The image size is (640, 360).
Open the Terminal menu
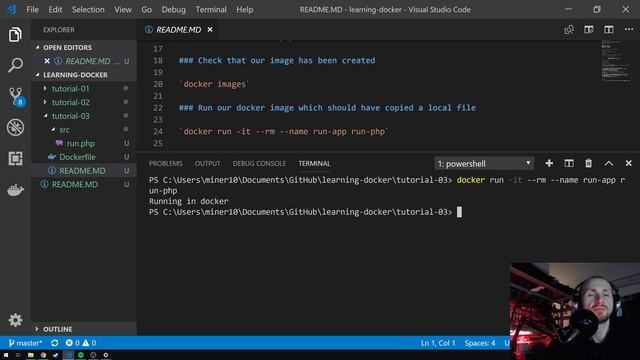click(211, 9)
